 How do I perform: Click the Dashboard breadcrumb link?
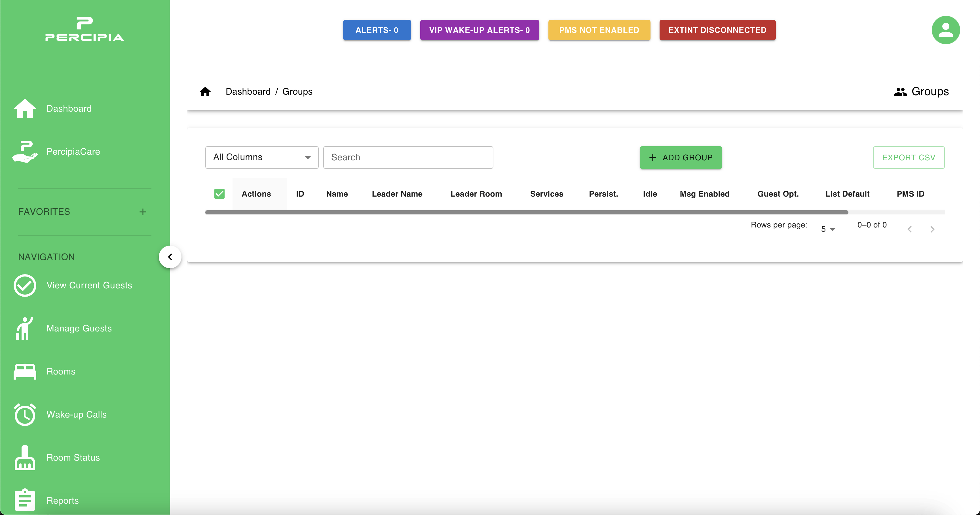(248, 91)
